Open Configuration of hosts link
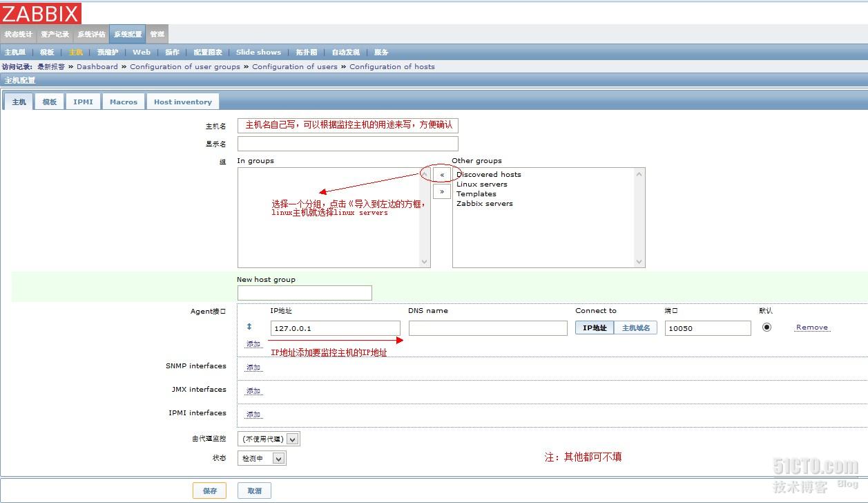The image size is (868, 503). (392, 66)
